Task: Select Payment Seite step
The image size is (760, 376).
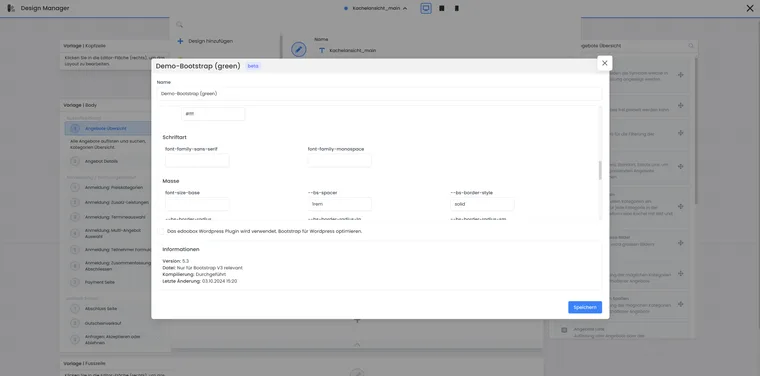Action: 100,282
